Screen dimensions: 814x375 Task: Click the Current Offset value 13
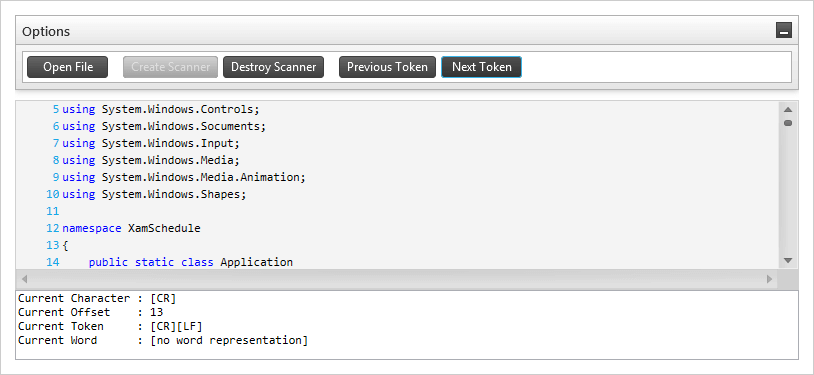click(x=157, y=313)
